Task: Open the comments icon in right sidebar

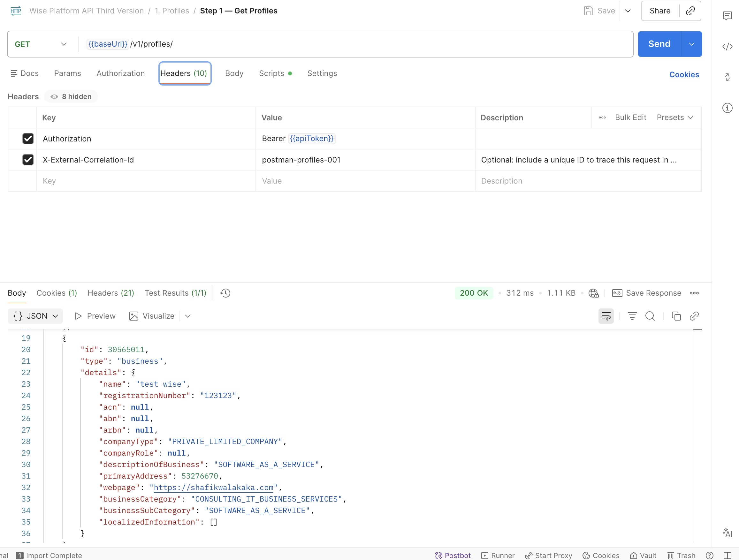Action: click(727, 16)
